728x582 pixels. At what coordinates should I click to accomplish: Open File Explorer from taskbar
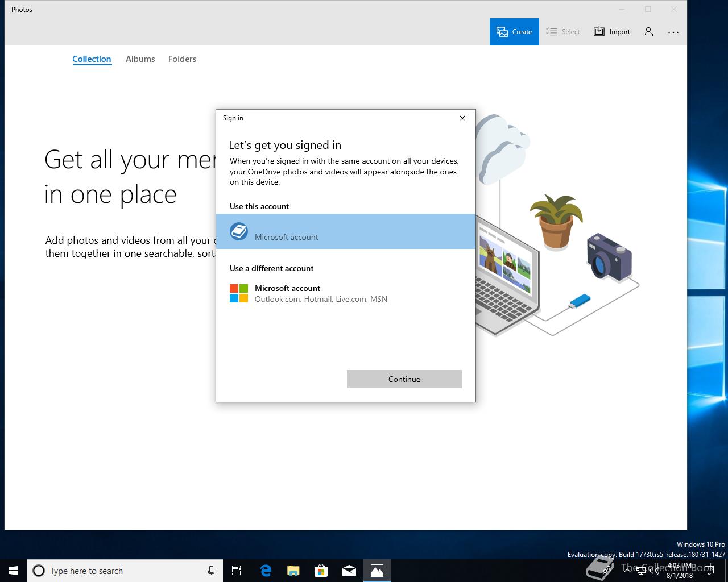293,571
